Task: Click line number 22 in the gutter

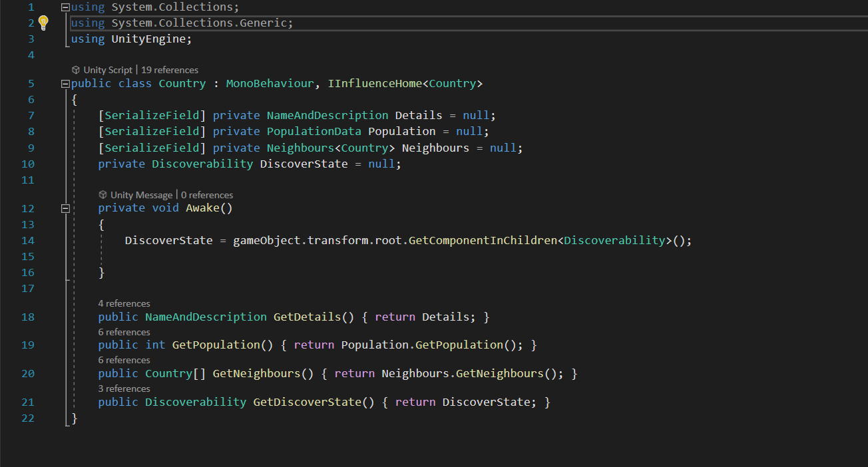Action: [27, 418]
